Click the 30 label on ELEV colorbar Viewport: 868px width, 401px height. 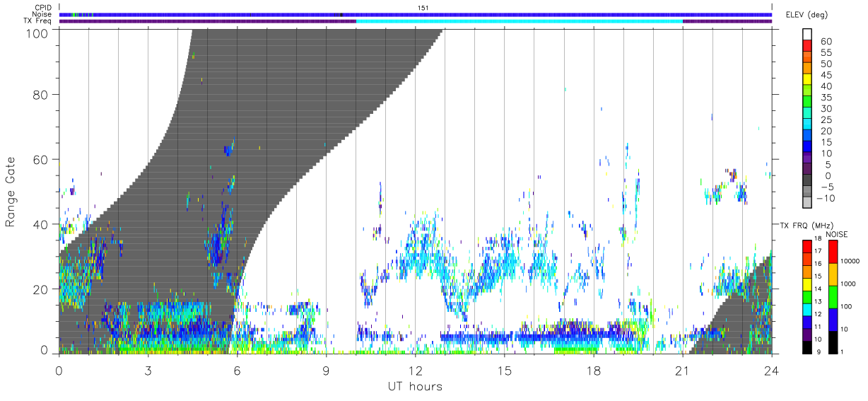point(826,108)
